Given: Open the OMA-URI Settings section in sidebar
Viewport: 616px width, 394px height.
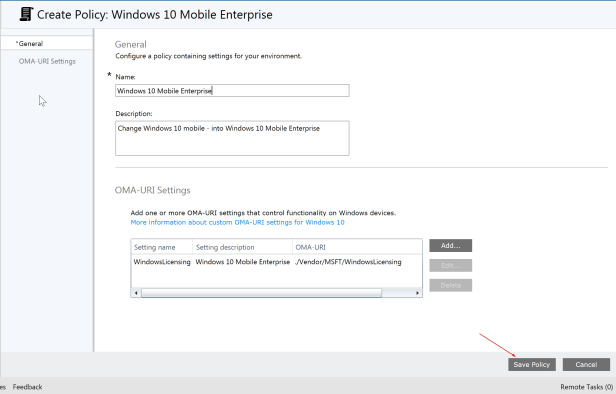Looking at the screenshot, I should [x=47, y=61].
